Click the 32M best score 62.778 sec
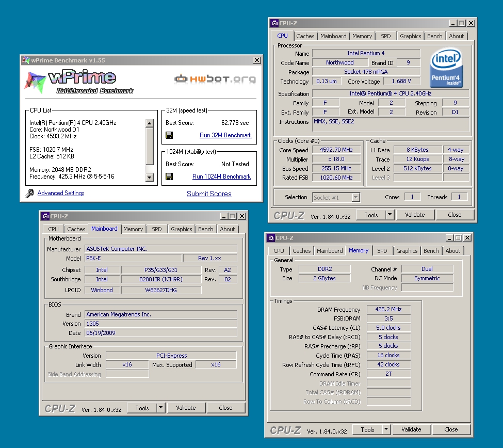Image resolution: width=503 pixels, height=448 pixels. tap(235, 123)
